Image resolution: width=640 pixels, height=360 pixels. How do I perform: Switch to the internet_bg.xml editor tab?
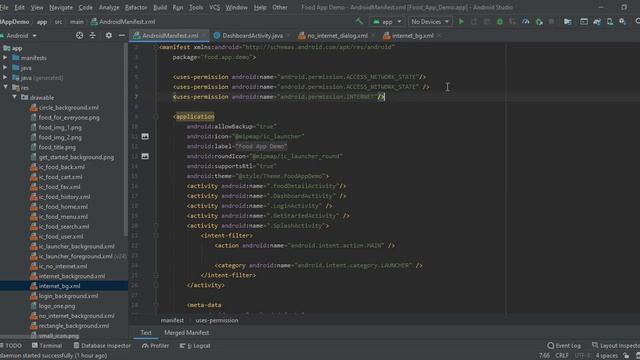tap(413, 36)
